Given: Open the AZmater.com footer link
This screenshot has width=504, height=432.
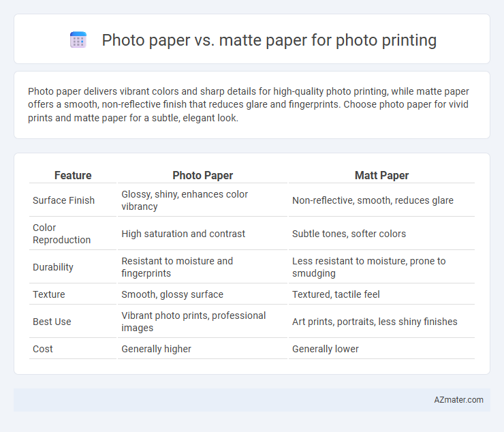Looking at the screenshot, I should pyautogui.click(x=458, y=400).
